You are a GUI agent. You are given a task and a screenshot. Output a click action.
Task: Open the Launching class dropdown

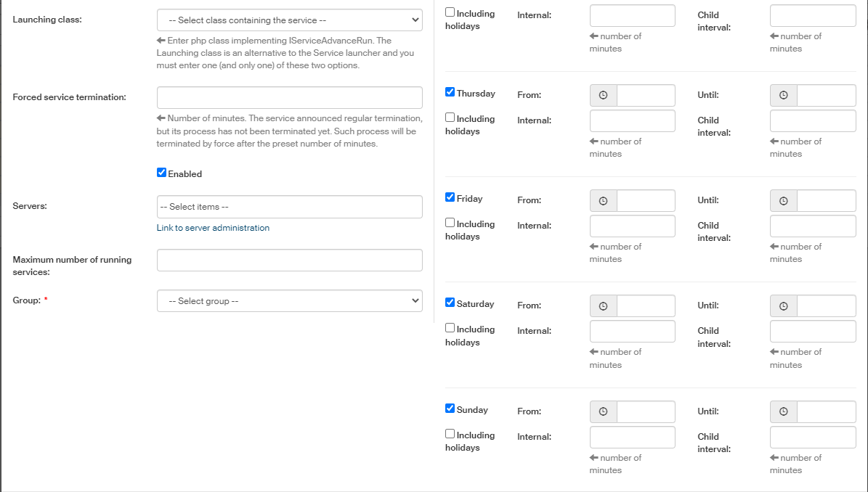289,20
